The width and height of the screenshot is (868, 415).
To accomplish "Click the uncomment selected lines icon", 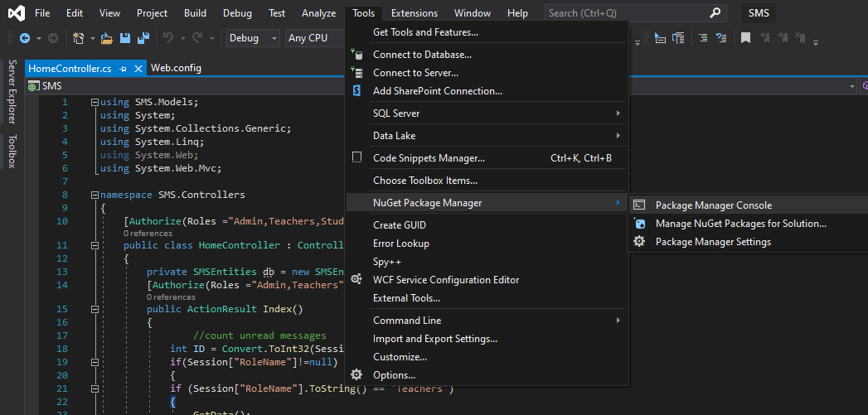I will pyautogui.click(x=720, y=37).
